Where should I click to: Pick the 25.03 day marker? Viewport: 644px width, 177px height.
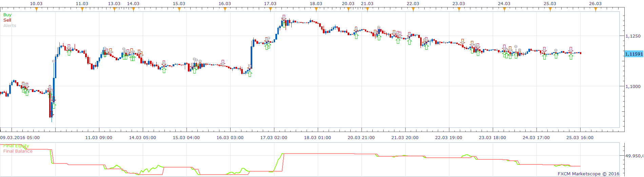pos(550,9)
